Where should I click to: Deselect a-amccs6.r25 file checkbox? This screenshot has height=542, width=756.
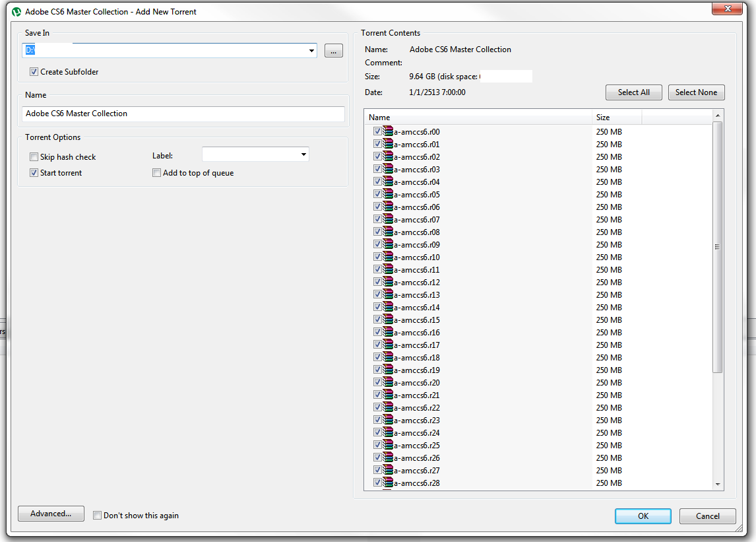pyautogui.click(x=377, y=445)
